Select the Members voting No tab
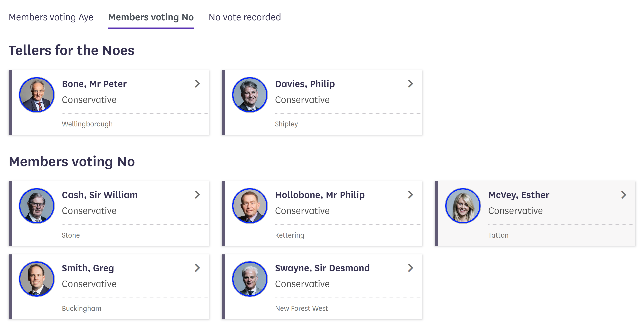The width and height of the screenshot is (644, 327). (151, 17)
